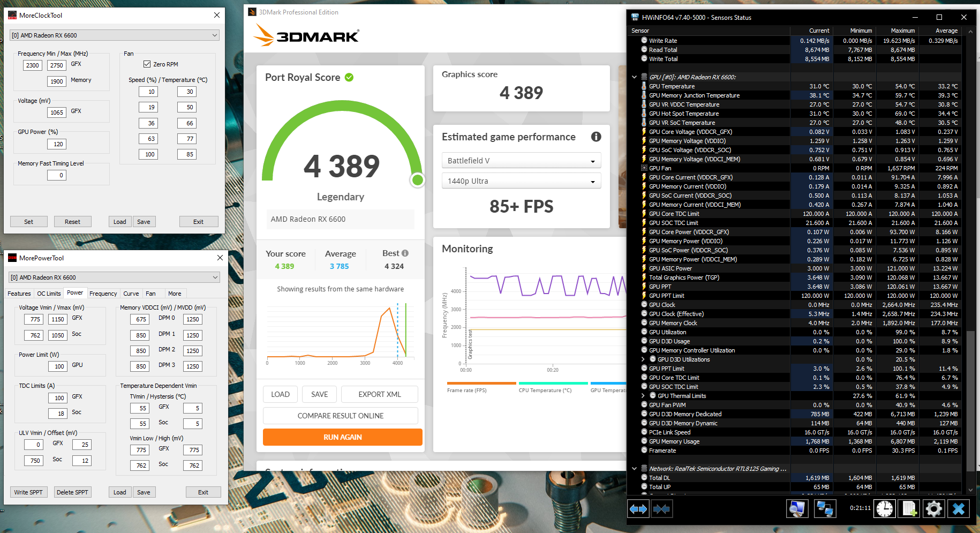980x533 pixels.
Task: Expand GPU D3D Utilizations row
Action: [x=643, y=359]
